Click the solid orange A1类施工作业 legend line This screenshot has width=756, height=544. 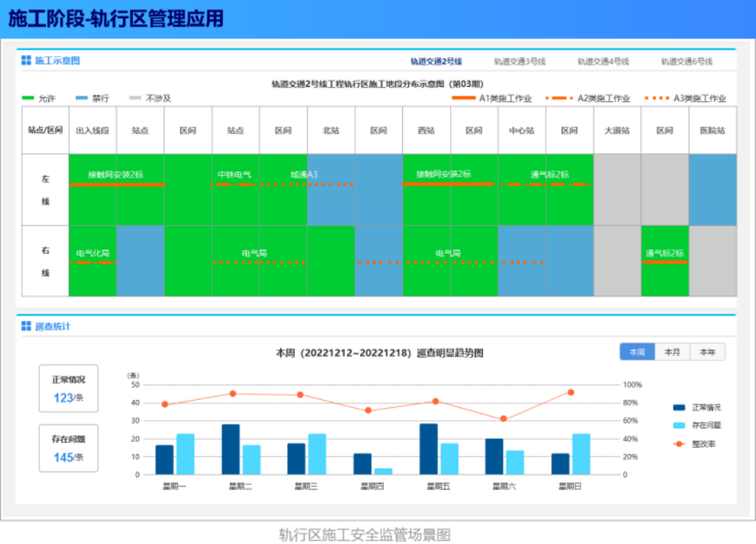[463, 98]
